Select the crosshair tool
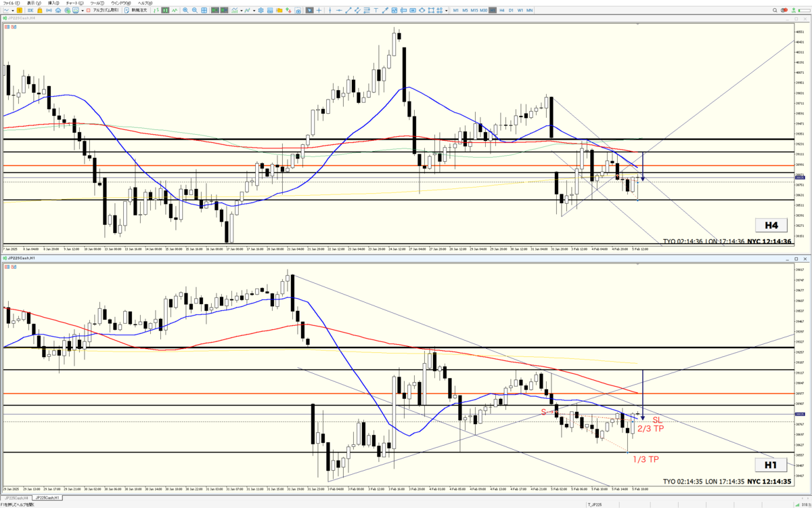The height and width of the screenshot is (508, 812). (319, 10)
